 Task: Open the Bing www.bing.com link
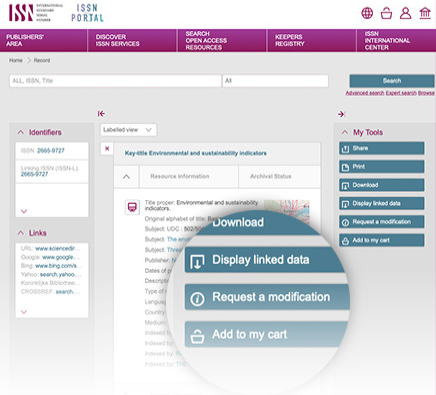[x=58, y=266]
